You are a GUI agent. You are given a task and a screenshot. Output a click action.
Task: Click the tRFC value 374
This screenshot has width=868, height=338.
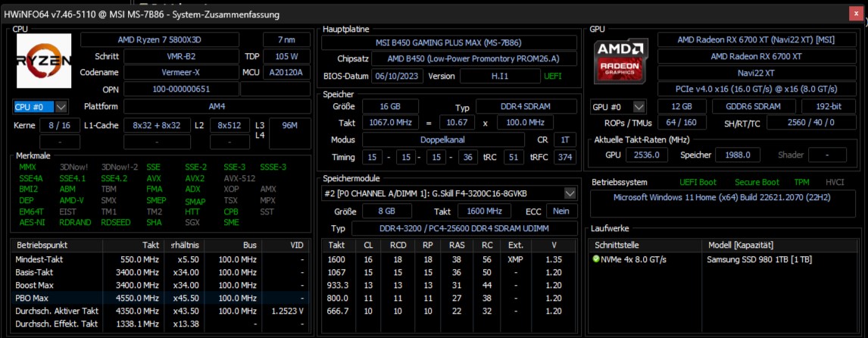pyautogui.click(x=565, y=158)
